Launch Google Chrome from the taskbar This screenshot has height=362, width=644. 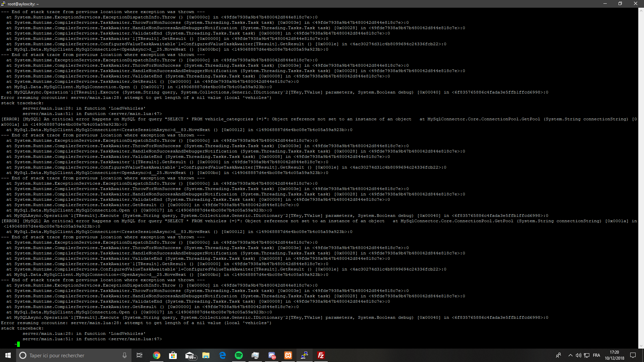pos(157,355)
